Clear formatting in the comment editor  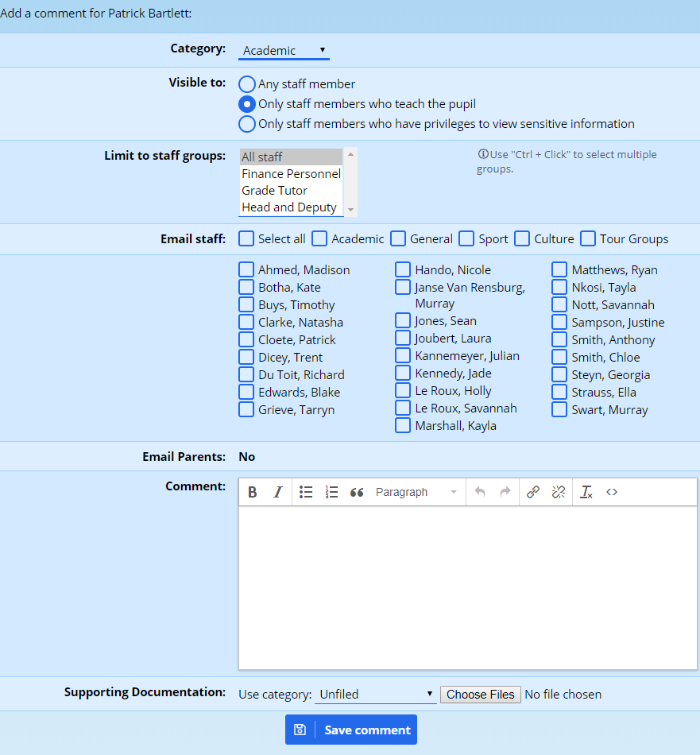click(586, 492)
